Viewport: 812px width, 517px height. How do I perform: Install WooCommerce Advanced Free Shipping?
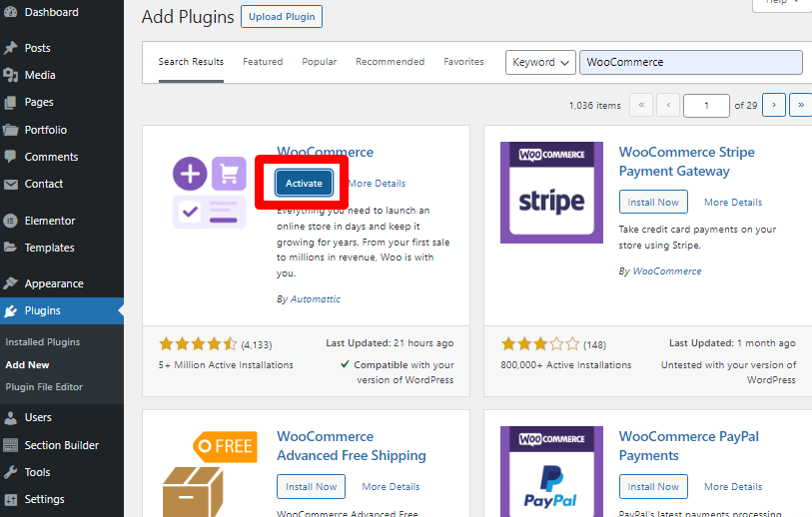coord(311,486)
